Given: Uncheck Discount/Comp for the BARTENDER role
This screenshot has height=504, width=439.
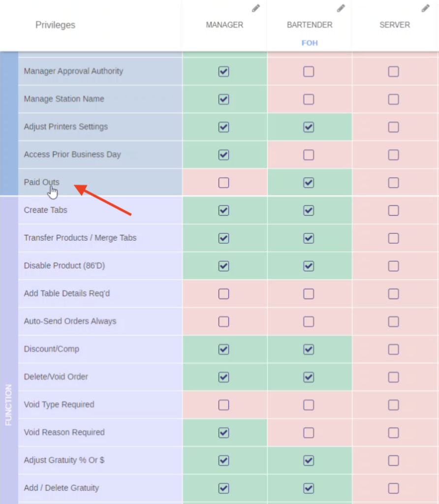Looking at the screenshot, I should (x=309, y=349).
